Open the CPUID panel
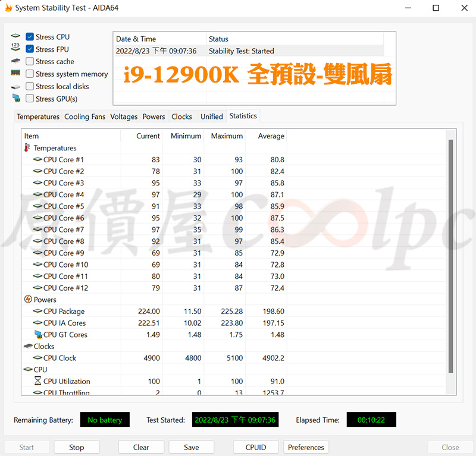Screen dimensions: 476x456 pyautogui.click(x=256, y=447)
